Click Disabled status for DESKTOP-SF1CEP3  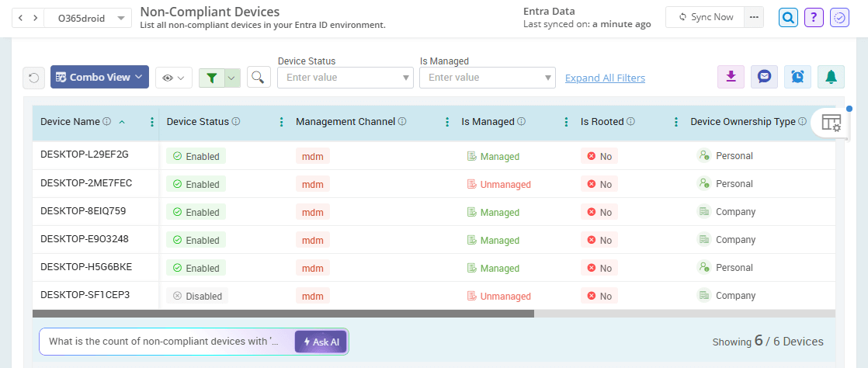(197, 296)
